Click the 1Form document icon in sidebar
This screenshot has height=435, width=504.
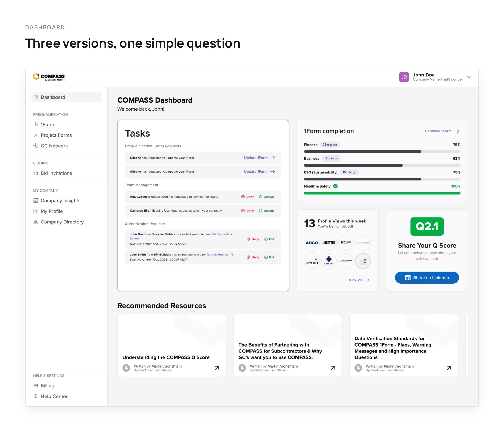(35, 124)
